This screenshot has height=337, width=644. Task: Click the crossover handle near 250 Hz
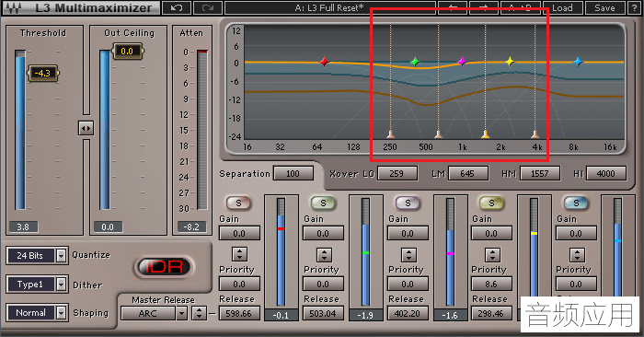(391, 134)
